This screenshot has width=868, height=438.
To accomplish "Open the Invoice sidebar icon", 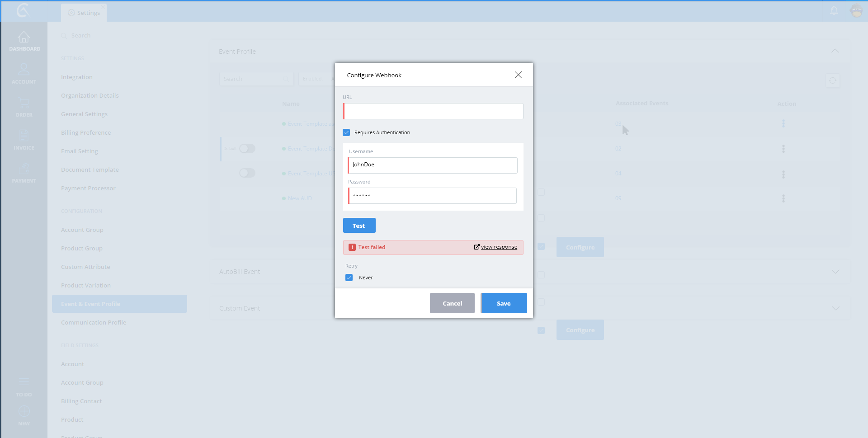I will pyautogui.click(x=24, y=136).
